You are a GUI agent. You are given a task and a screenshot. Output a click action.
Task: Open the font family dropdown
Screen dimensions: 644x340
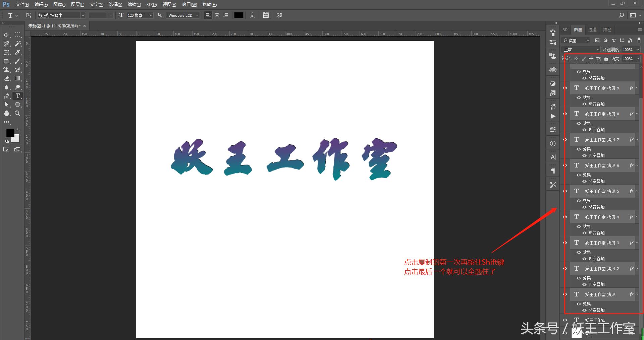83,15
